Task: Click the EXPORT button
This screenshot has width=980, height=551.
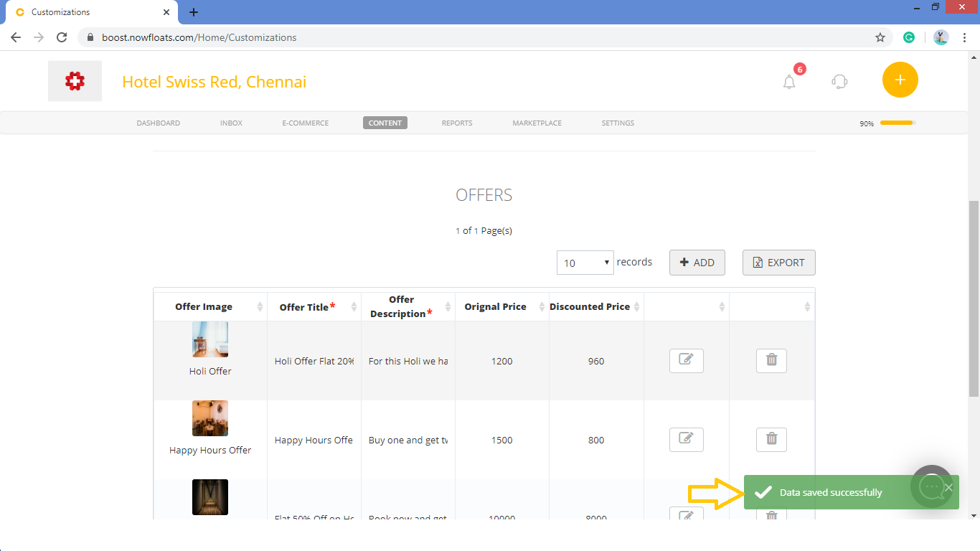Action: [x=779, y=263]
